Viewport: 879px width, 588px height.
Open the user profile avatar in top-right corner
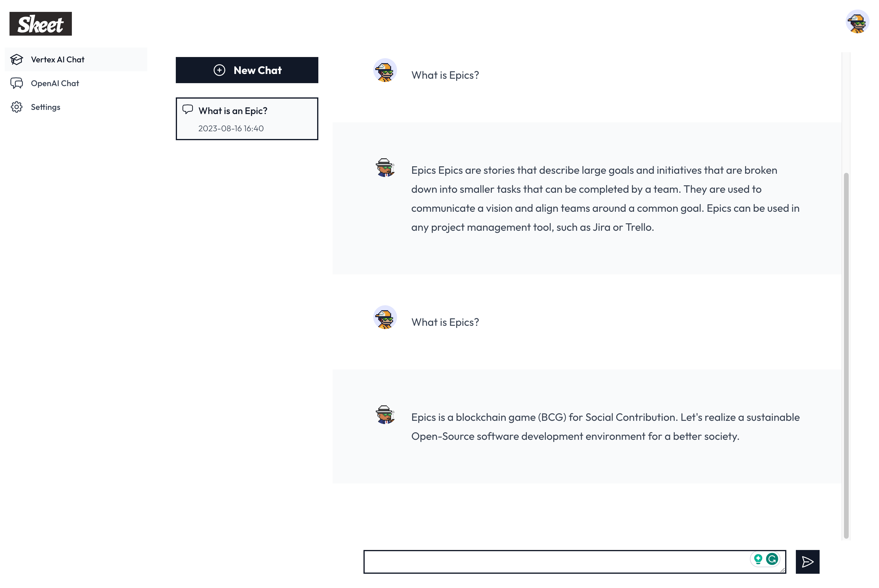pos(857,22)
